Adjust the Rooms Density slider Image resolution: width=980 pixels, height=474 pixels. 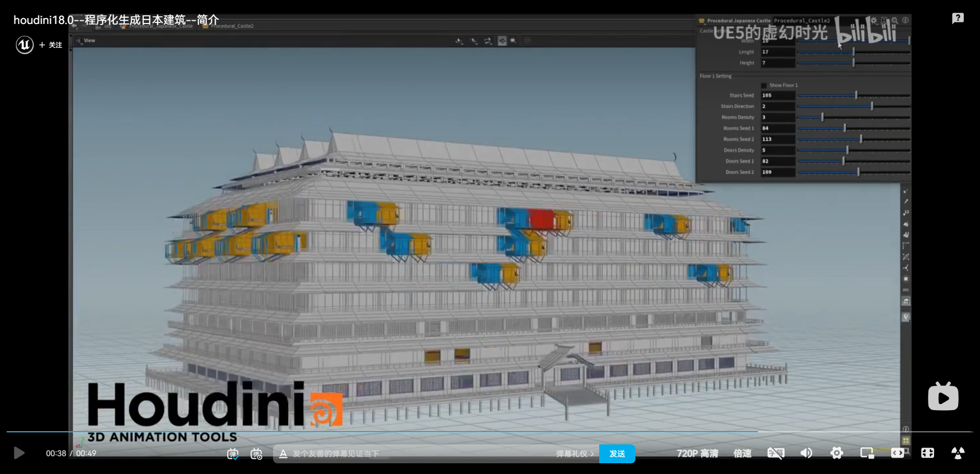pyautogui.click(x=853, y=117)
